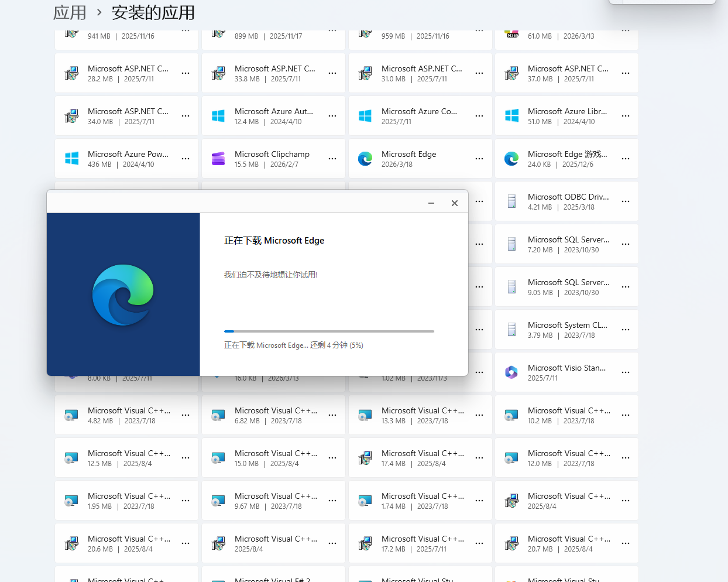Open more options for ASP.NET 28.2 MB app
The width and height of the screenshot is (728, 582).
tap(186, 73)
